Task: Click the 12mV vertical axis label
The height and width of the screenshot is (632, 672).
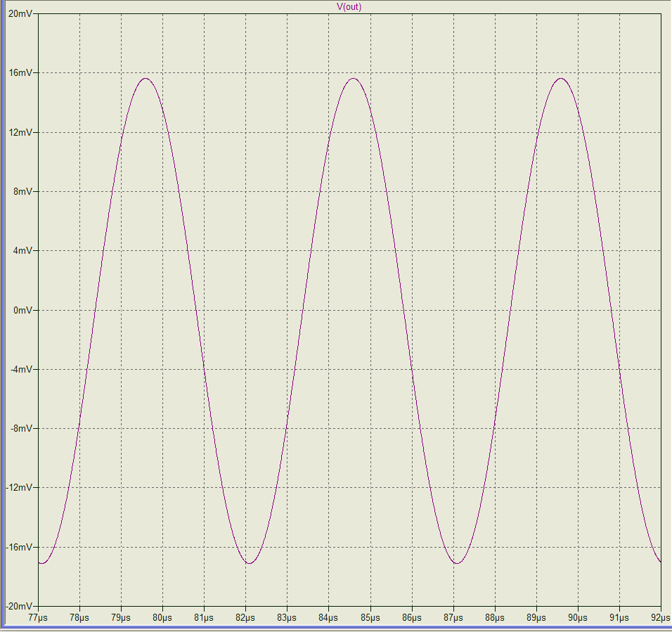Action: pos(20,132)
